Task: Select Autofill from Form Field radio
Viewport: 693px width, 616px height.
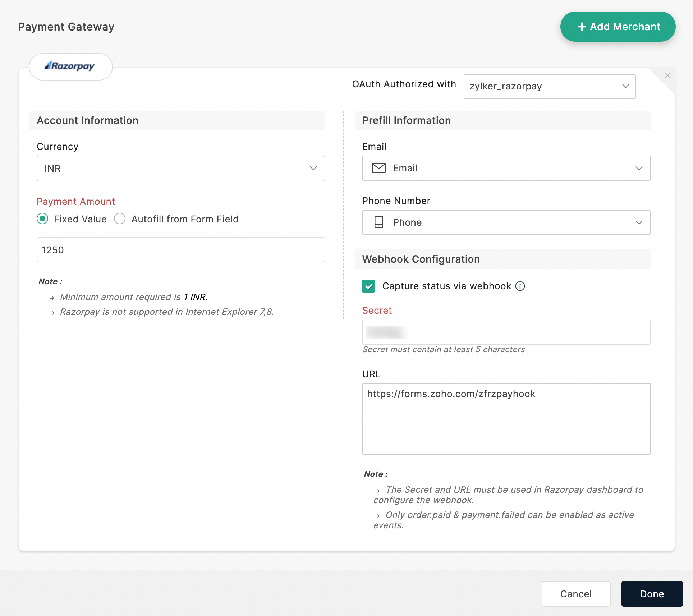Action: click(120, 219)
